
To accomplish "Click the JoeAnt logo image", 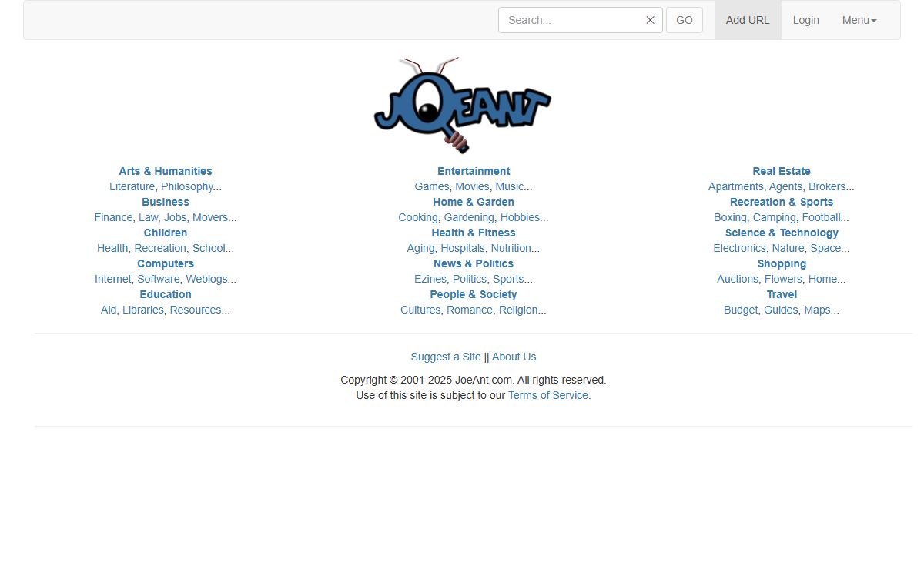I will click(462, 105).
